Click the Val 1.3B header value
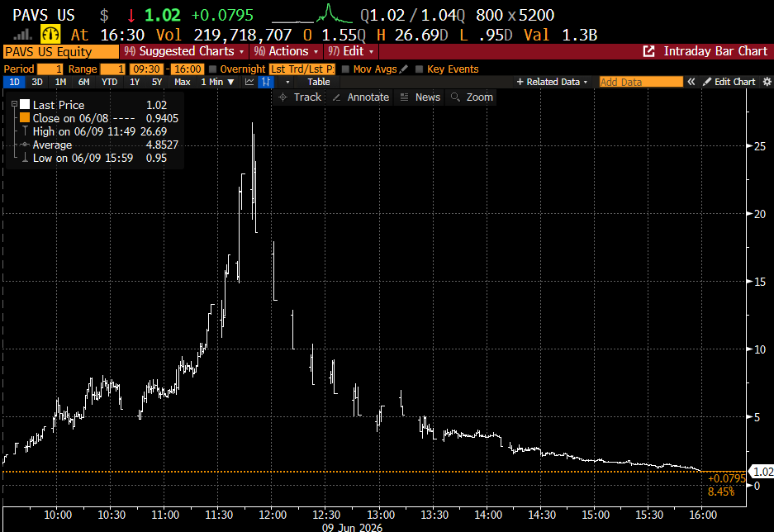The width and height of the screenshot is (774, 532). [x=560, y=35]
